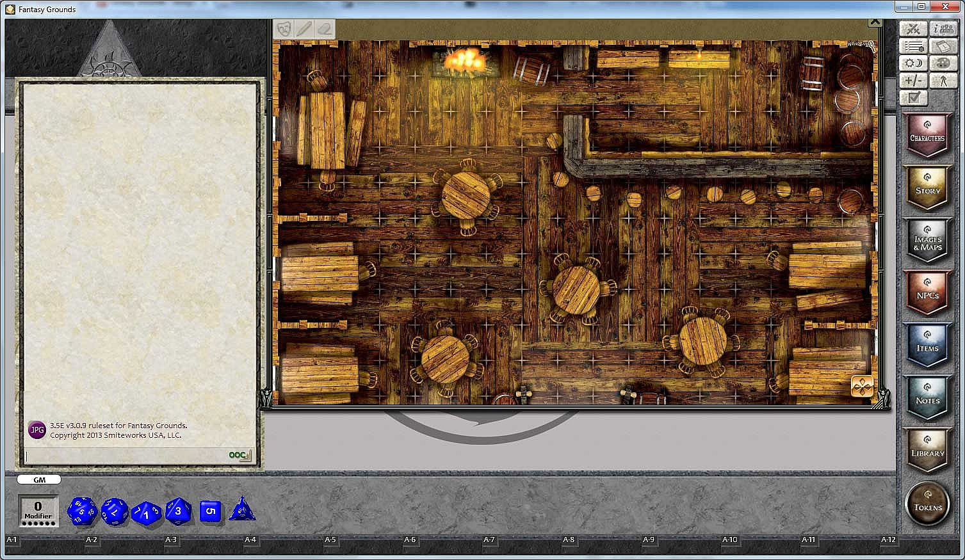This screenshot has height=560, width=965.
Task: Select the eraser tool on the map
Action: [x=325, y=29]
